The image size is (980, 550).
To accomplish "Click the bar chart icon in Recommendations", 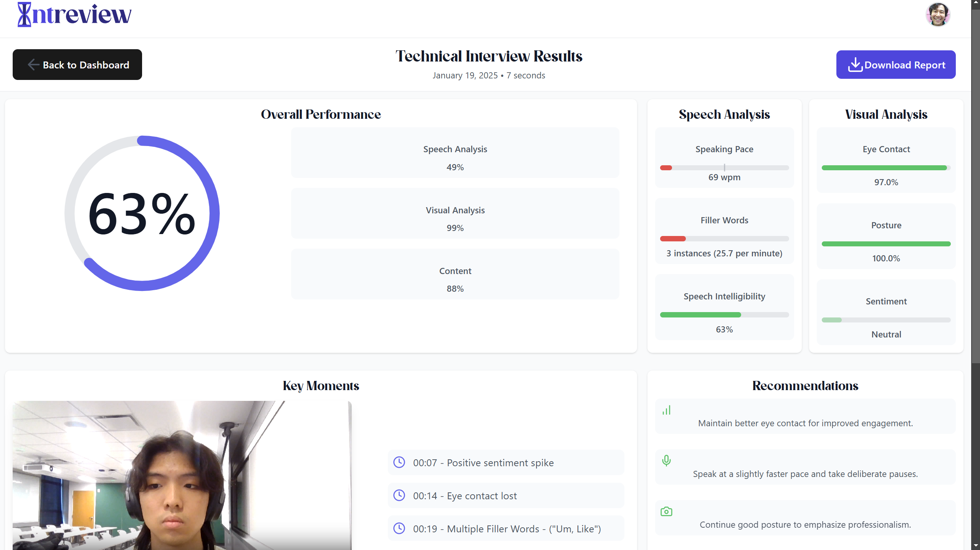I will click(x=667, y=410).
